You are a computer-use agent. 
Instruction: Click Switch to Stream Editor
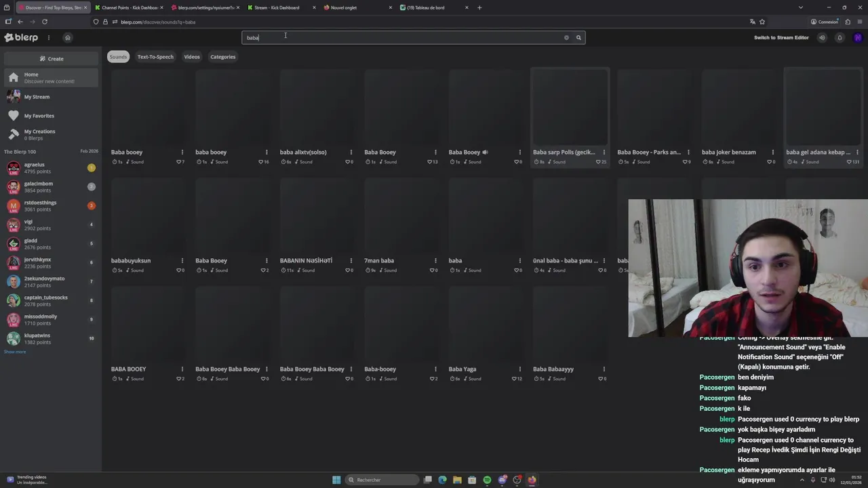781,37
